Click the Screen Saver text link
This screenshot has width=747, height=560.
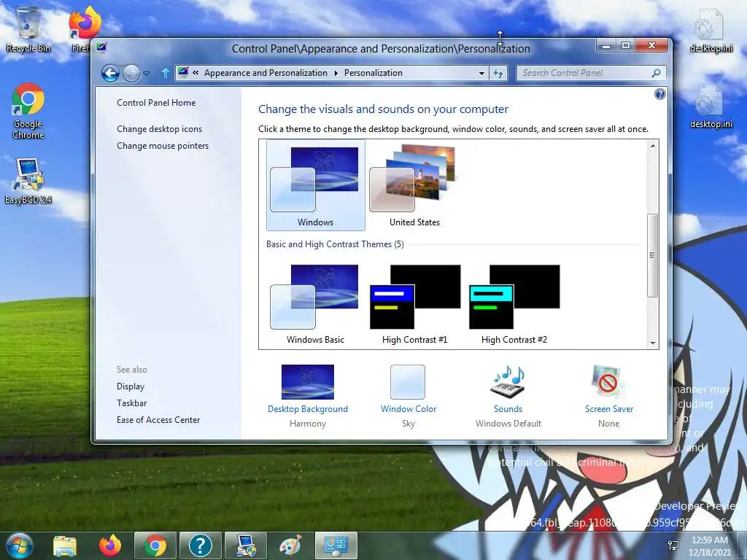pos(609,409)
